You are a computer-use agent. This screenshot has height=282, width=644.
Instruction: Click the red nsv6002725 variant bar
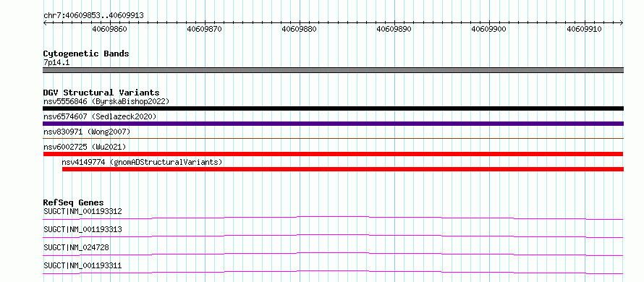[x=333, y=154]
